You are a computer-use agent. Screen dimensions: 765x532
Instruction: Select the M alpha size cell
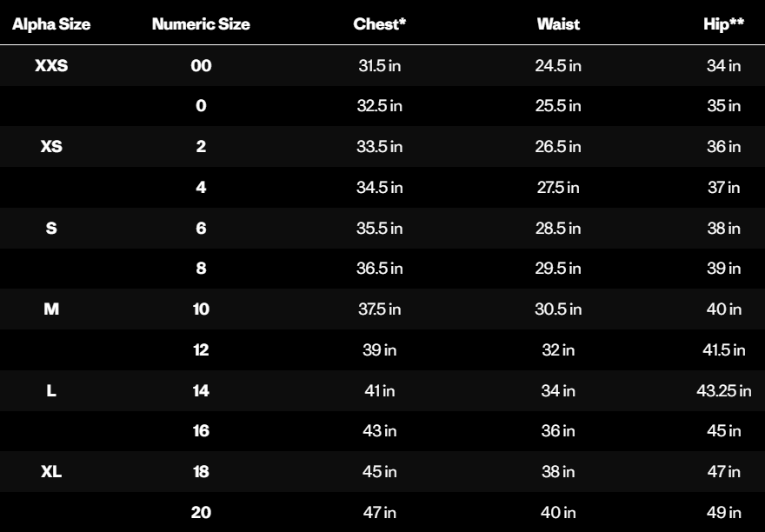[51, 309]
